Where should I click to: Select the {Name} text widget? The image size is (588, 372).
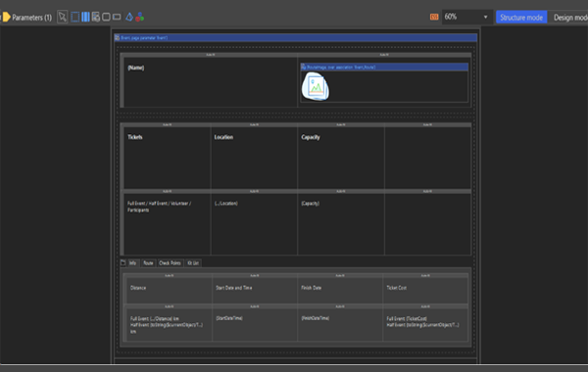pos(136,68)
